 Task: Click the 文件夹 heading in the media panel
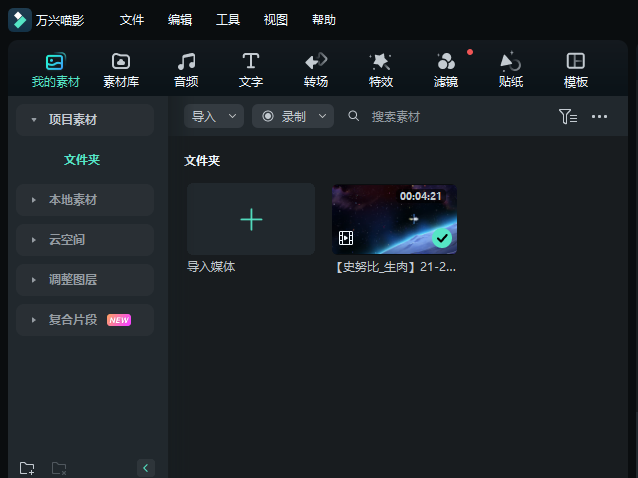202,160
